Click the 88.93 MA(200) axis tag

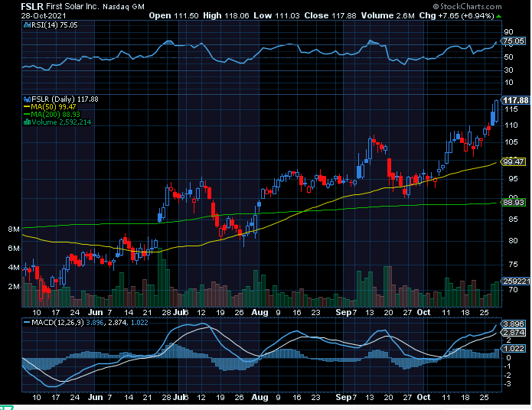[514, 203]
